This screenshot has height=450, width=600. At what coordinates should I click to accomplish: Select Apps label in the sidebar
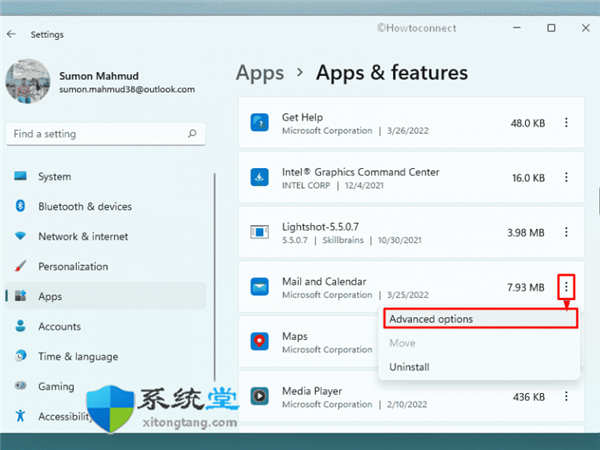(x=50, y=296)
